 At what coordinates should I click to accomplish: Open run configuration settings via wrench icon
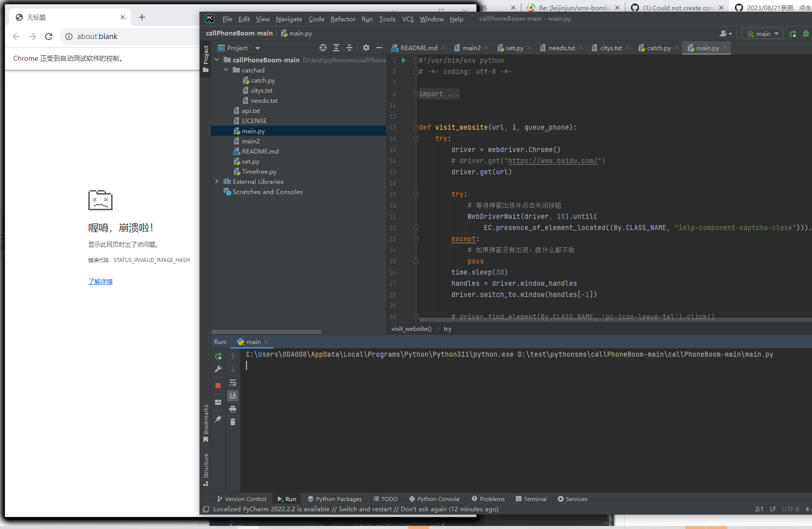[x=218, y=368]
